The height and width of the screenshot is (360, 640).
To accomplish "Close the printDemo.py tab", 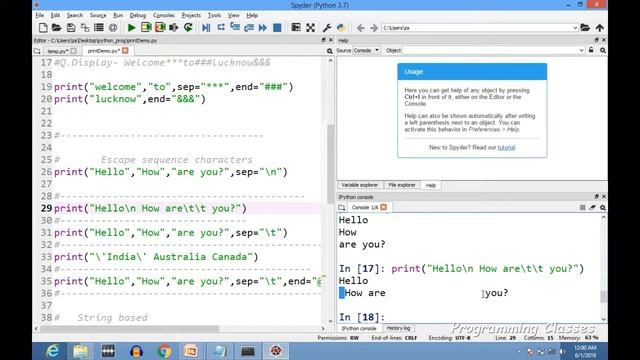I will [x=125, y=51].
